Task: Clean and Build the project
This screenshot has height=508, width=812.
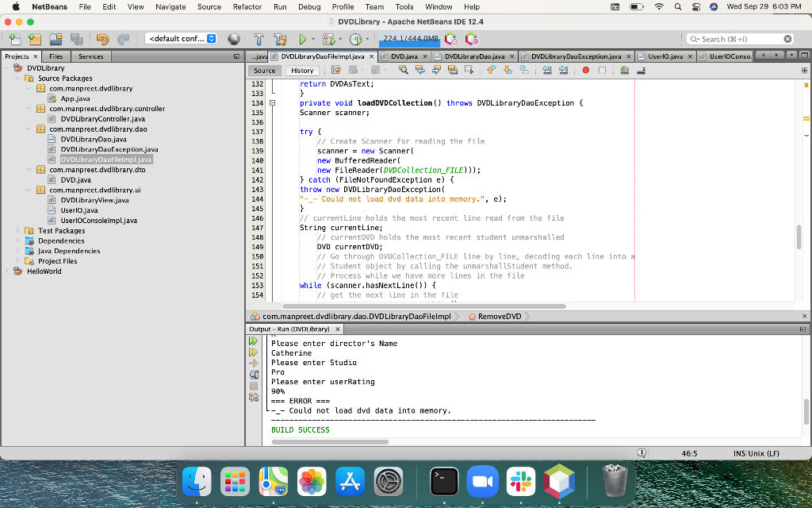Action: point(278,37)
